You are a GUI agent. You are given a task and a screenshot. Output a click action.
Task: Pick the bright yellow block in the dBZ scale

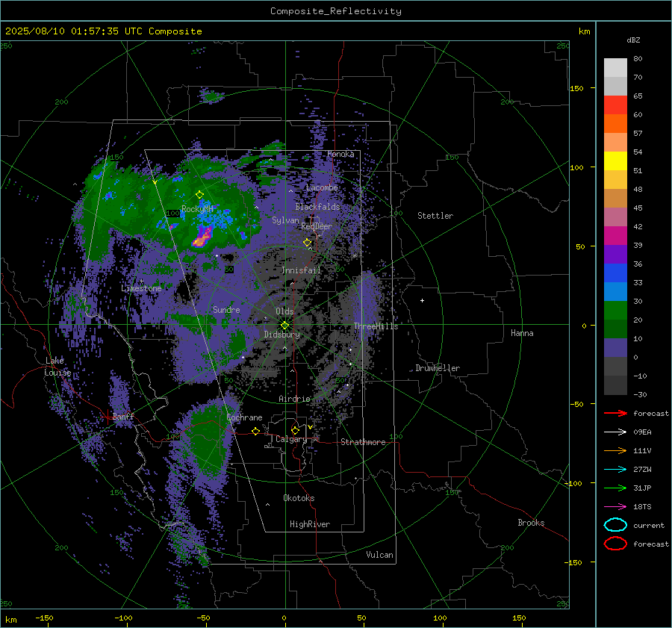(615, 161)
